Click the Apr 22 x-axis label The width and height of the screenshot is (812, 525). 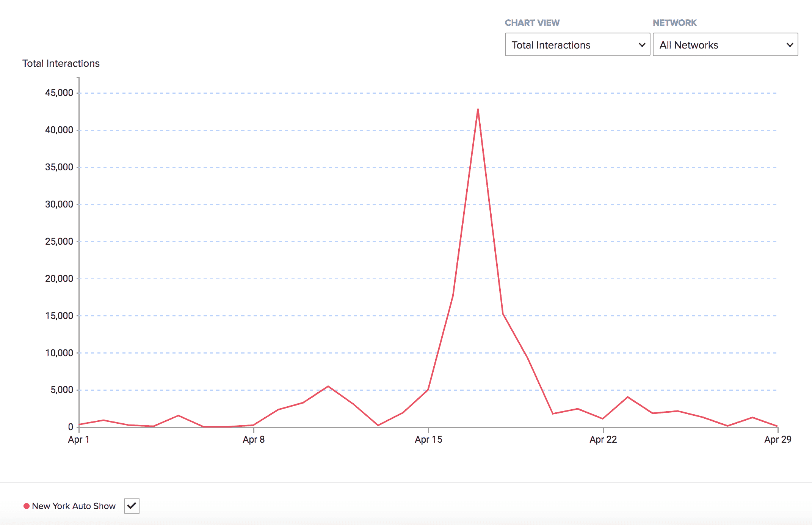(x=603, y=439)
